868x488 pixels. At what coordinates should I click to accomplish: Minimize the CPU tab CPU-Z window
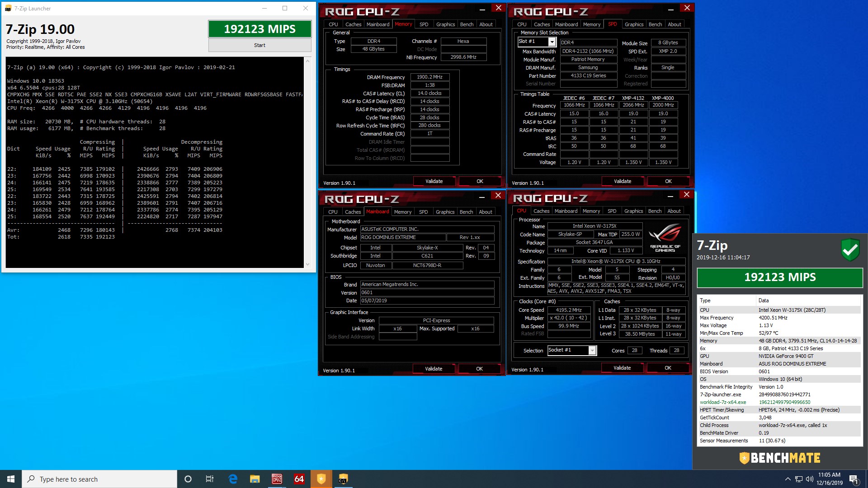coord(670,195)
